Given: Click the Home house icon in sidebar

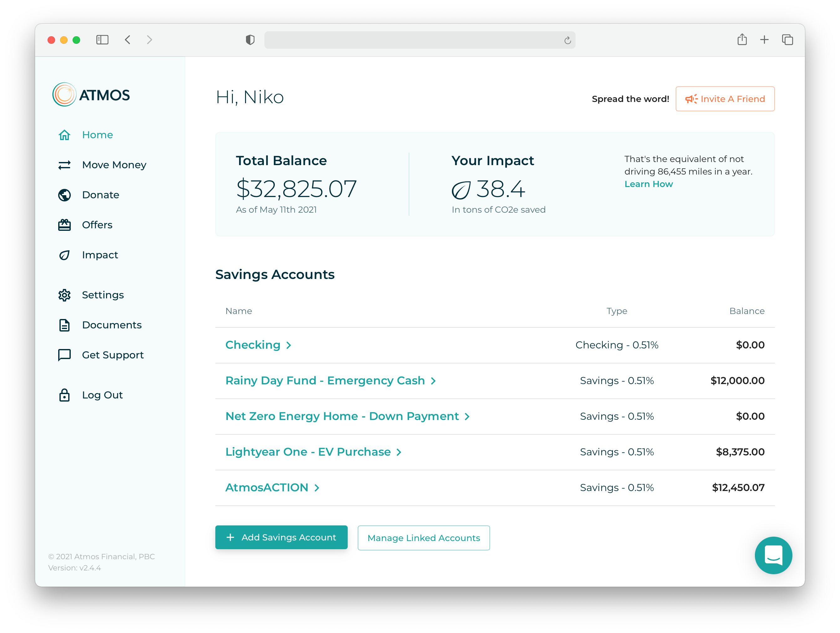Looking at the screenshot, I should click(x=64, y=135).
